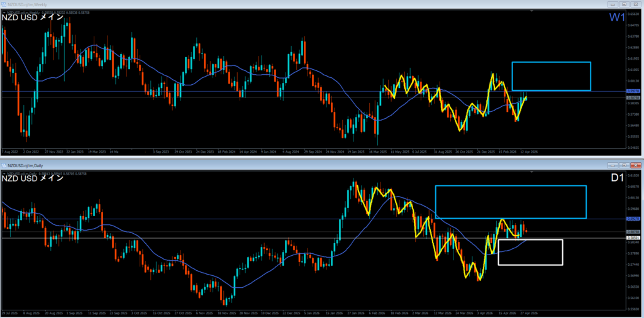Close the daily chart window
The image size is (644, 318).
[x=635, y=164]
